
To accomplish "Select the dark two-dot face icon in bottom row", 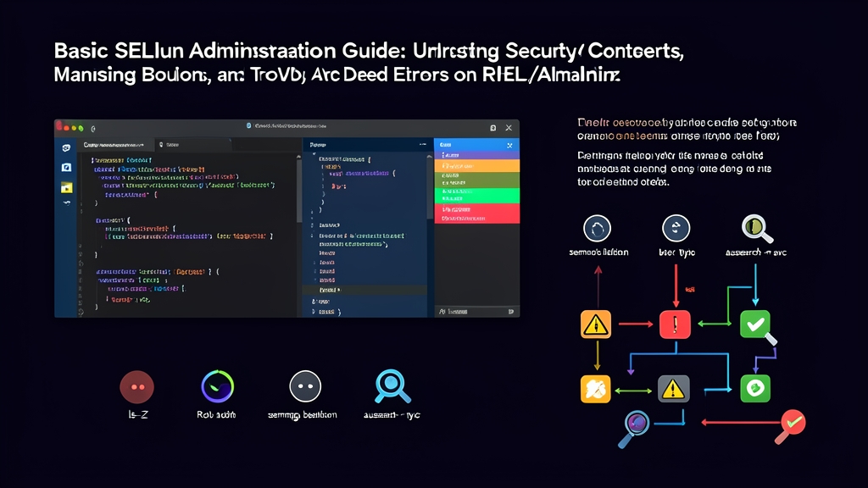I will 305,386.
